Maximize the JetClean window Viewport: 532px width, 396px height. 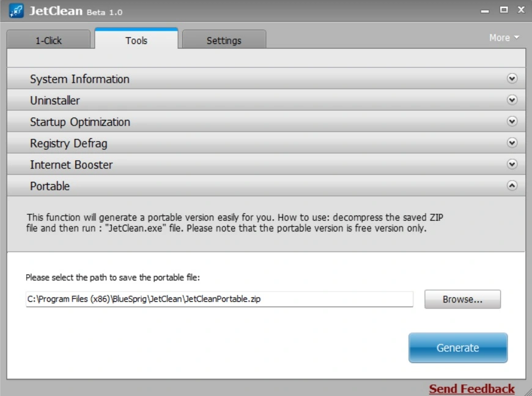(504, 10)
